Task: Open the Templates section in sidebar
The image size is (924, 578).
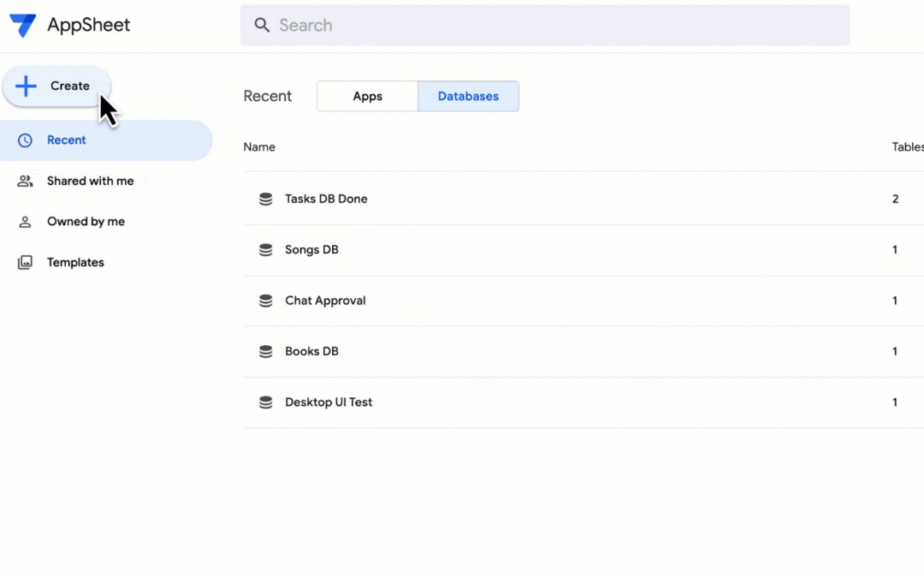Action: click(x=75, y=263)
